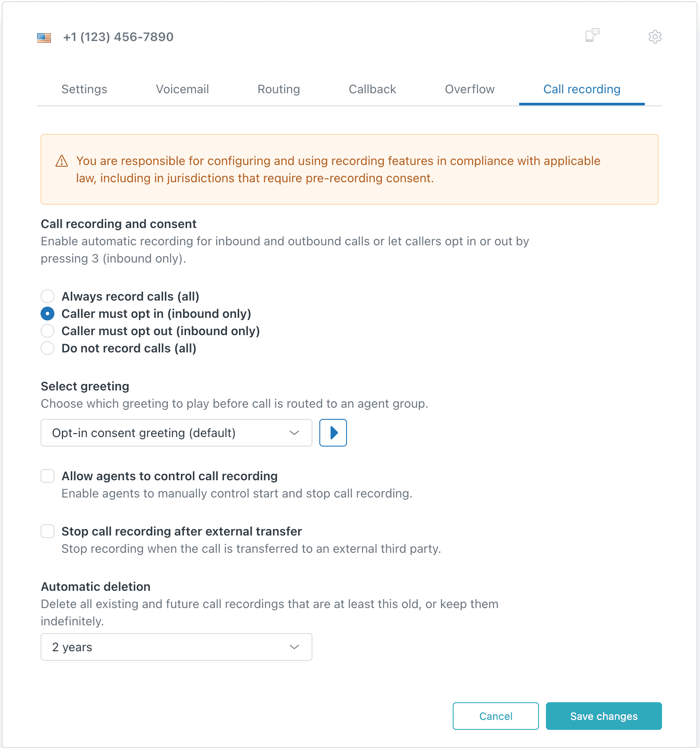Select "Caller must opt out (inbound only)"
This screenshot has height=748, width=700.
coord(47,331)
